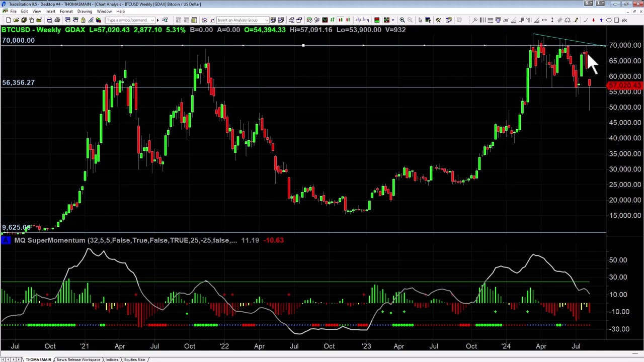Image resolution: width=644 pixels, height=362 pixels.
Task: Select the red down arrow drawing tool
Action: 593,20
